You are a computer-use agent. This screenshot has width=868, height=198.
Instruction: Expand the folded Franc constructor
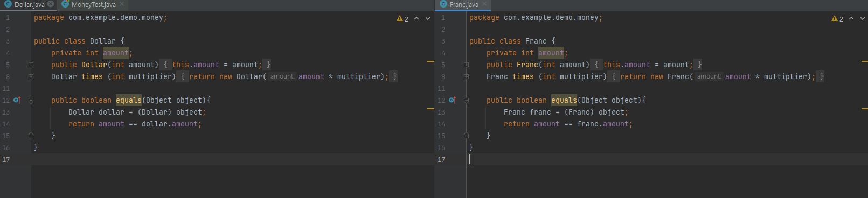pos(466,65)
